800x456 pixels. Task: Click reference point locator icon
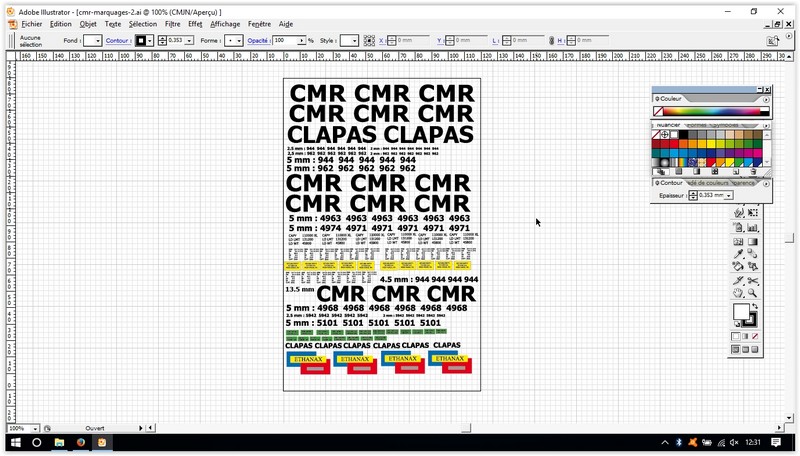[369, 40]
